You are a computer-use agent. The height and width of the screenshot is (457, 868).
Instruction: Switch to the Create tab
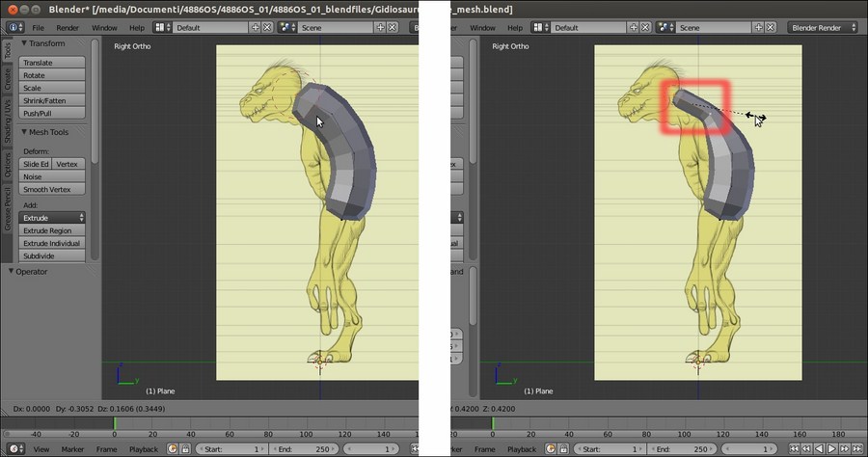7,78
